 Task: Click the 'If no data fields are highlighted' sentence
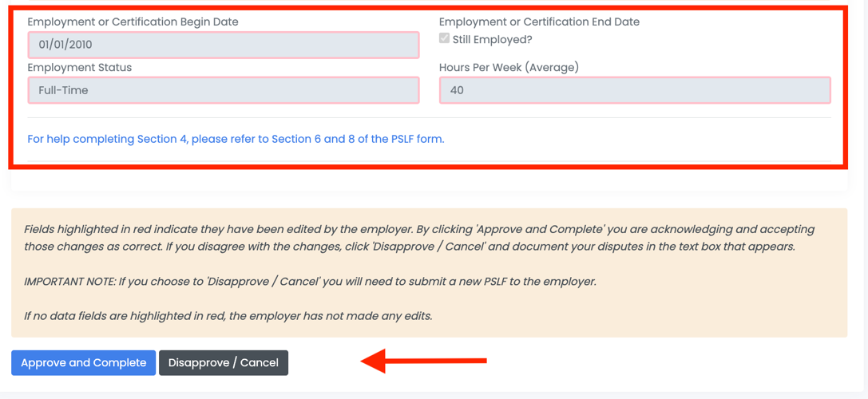coord(228,316)
